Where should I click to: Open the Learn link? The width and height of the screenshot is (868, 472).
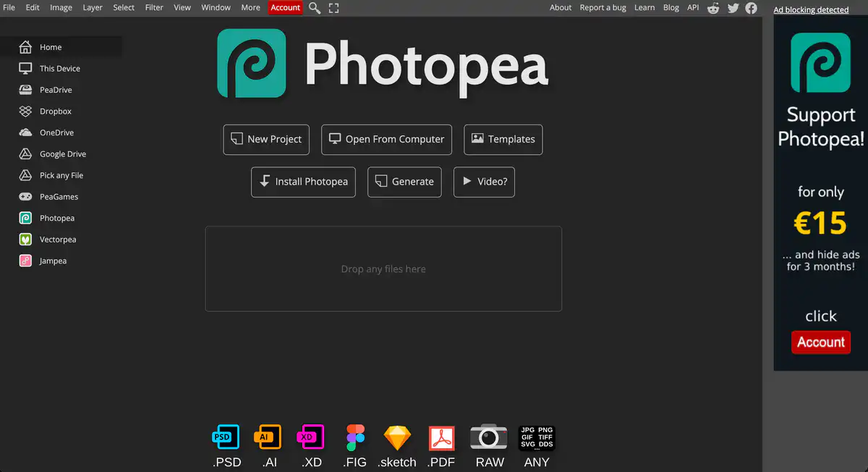click(644, 7)
